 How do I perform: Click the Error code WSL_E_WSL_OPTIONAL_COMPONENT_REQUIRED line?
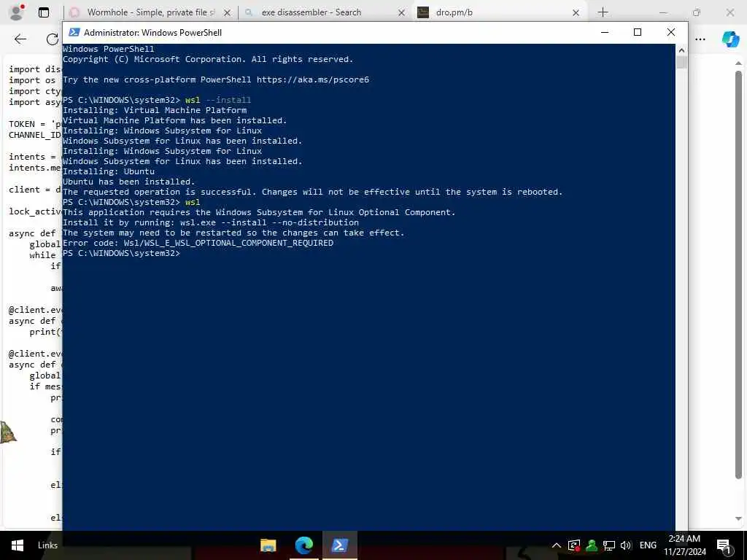198,244
